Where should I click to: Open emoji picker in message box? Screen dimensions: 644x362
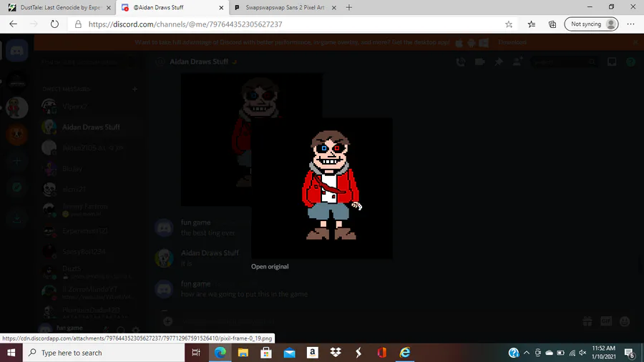coord(625,321)
